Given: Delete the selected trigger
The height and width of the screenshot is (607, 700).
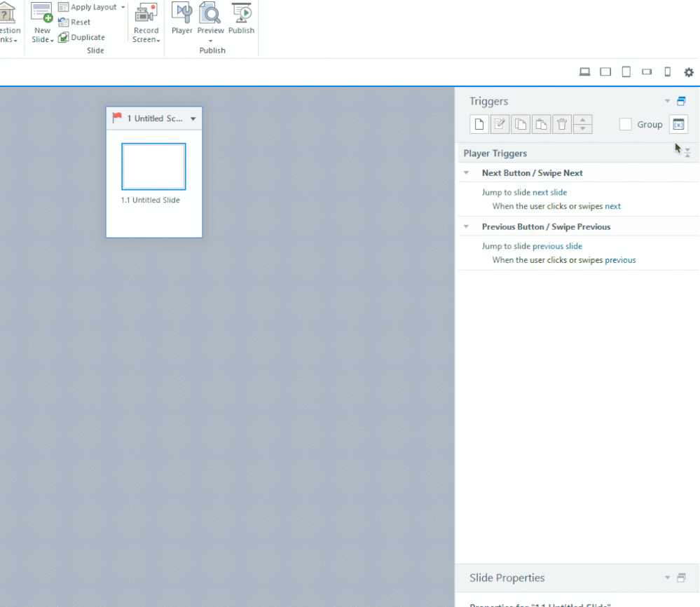Looking at the screenshot, I should click(562, 124).
